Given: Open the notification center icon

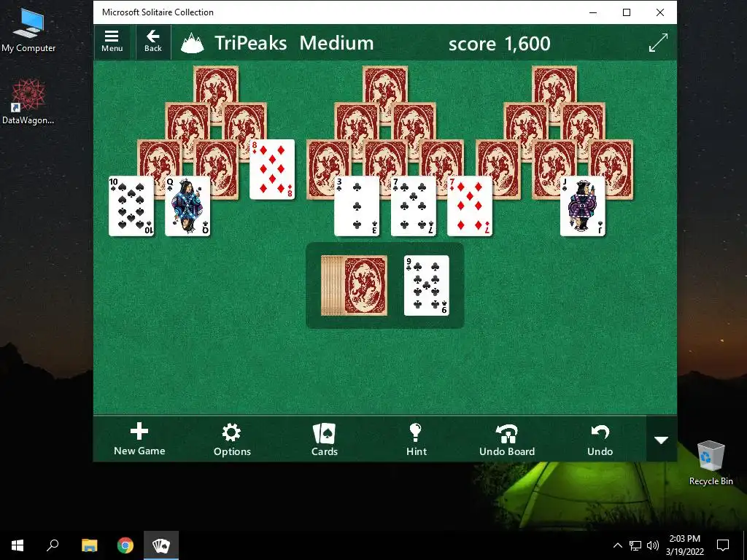Looking at the screenshot, I should click(723, 545).
